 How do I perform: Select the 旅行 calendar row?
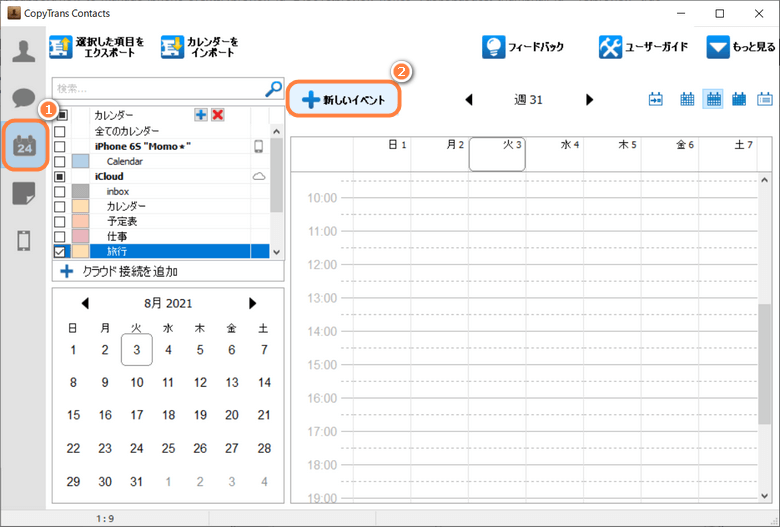point(161,251)
